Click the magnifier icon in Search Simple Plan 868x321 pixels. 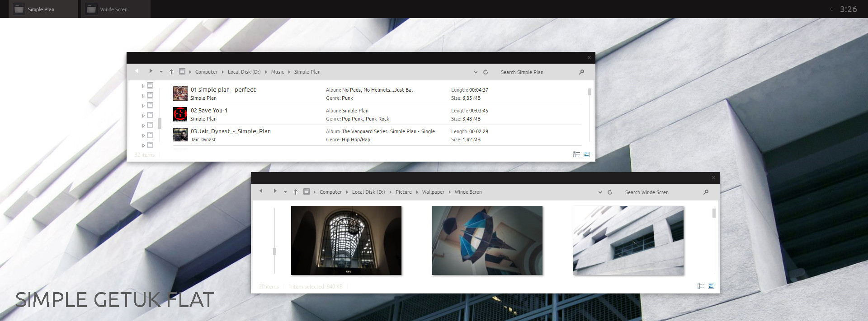point(582,72)
